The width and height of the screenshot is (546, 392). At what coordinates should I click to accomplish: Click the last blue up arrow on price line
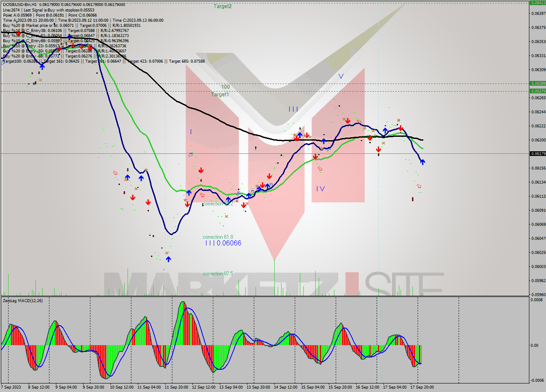tap(422, 162)
